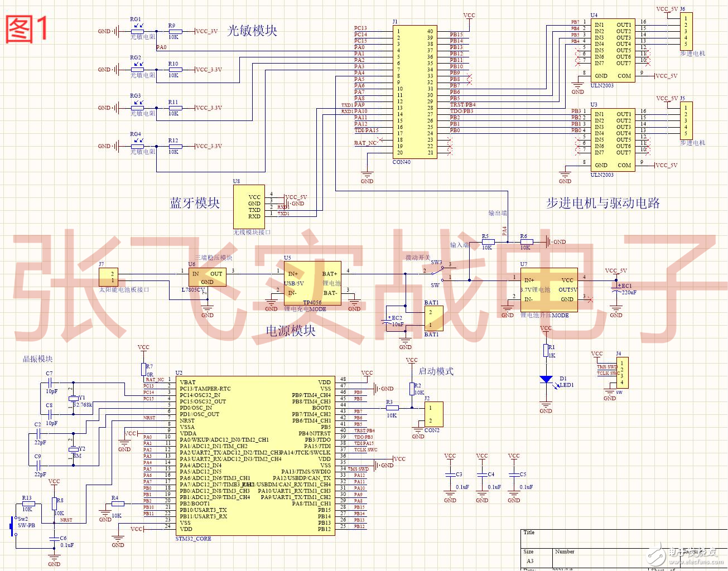Viewport: 728px width, 571px height.
Task: Select divider resistor R5 10K
Action: point(487,242)
